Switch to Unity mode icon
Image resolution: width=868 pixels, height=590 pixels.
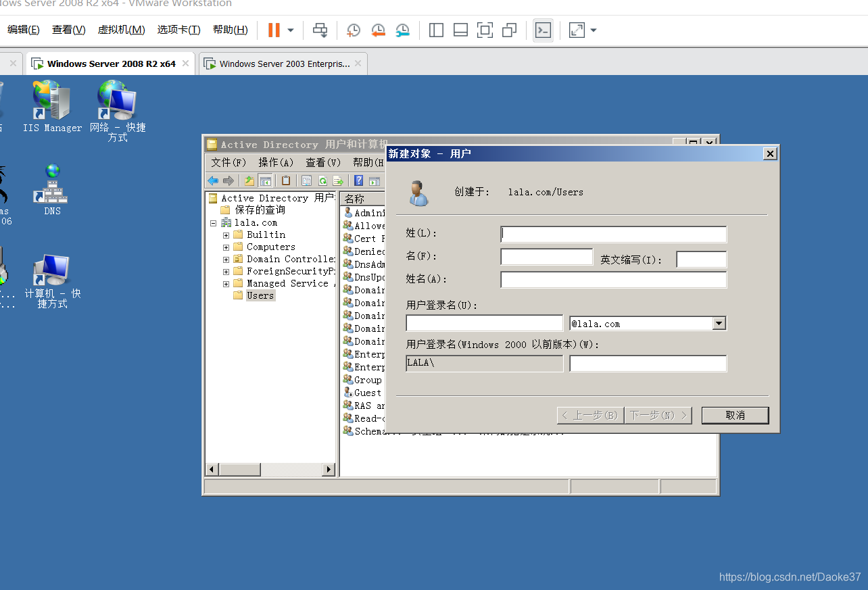[510, 30]
